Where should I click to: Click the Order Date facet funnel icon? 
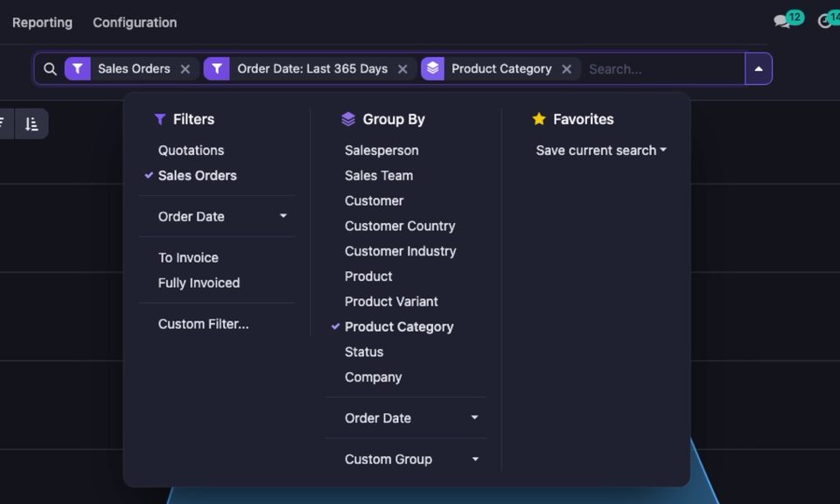coord(217,68)
